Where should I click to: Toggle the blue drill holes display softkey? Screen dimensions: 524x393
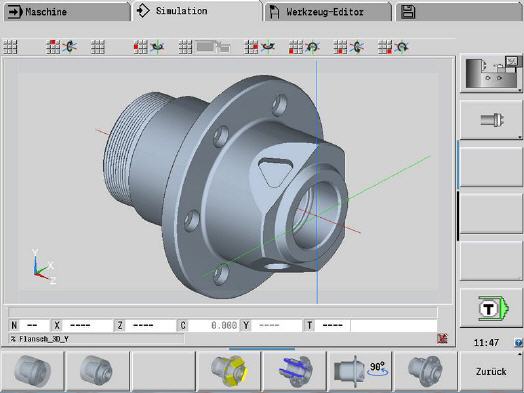tap(295, 371)
